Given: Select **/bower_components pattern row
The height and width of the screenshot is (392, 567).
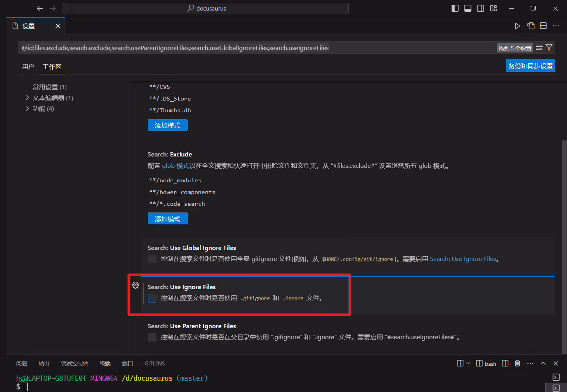Looking at the screenshot, I should [182, 192].
